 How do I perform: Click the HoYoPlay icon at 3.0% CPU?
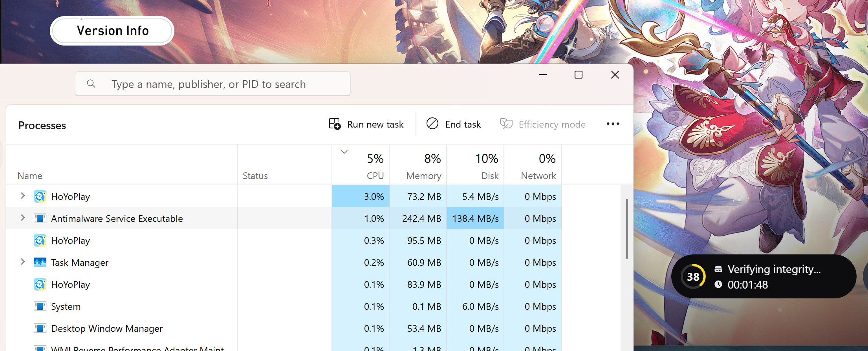40,196
